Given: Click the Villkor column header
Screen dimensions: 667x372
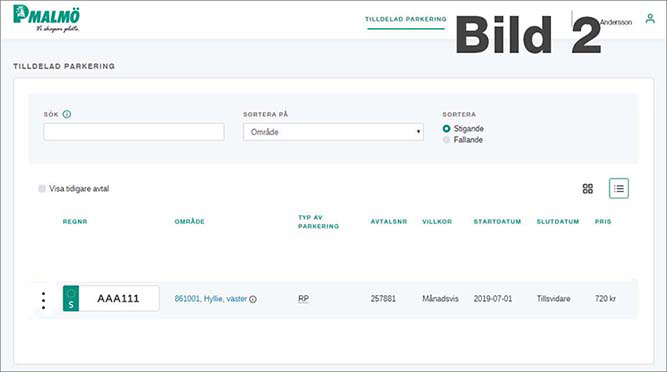Looking at the screenshot, I should point(437,221).
